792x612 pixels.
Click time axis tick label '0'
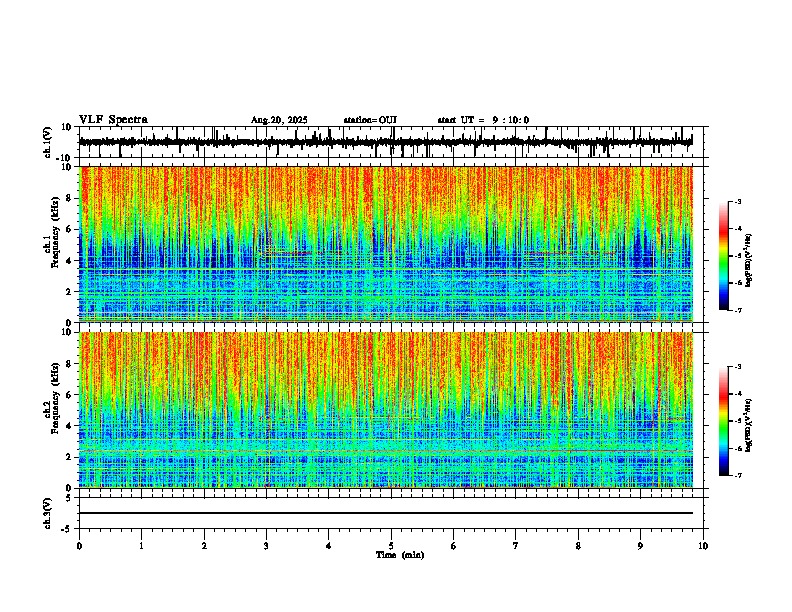(79, 546)
